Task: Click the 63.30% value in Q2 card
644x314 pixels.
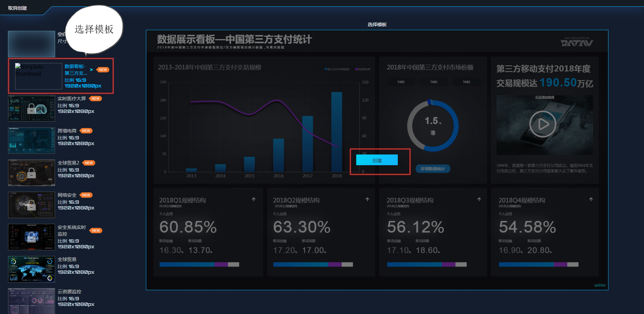Action: tap(302, 227)
